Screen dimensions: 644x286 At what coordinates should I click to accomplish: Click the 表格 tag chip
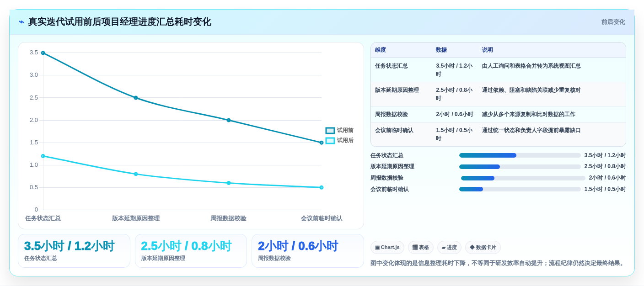[421, 248]
